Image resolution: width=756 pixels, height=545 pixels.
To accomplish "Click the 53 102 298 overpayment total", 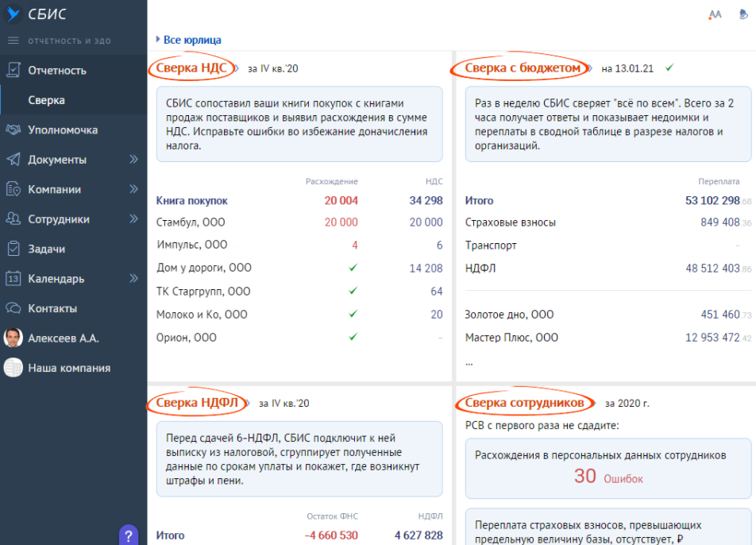I will click(x=718, y=201).
